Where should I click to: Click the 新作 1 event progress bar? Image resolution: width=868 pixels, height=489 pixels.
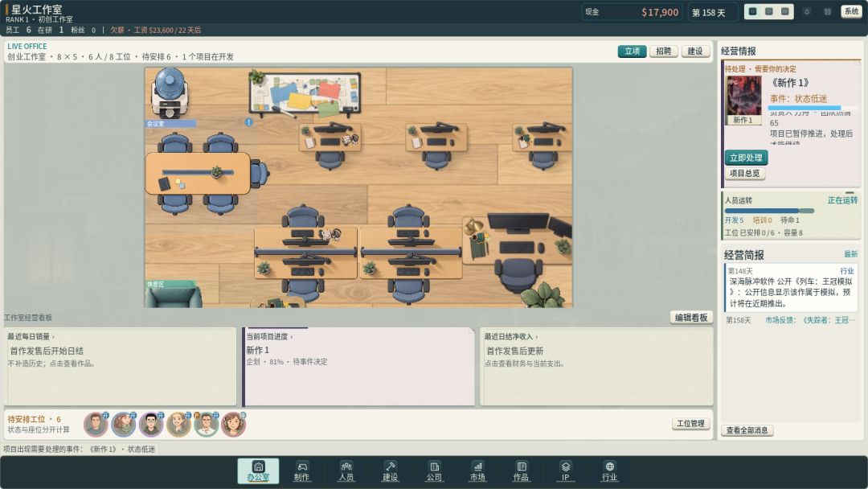click(812, 108)
